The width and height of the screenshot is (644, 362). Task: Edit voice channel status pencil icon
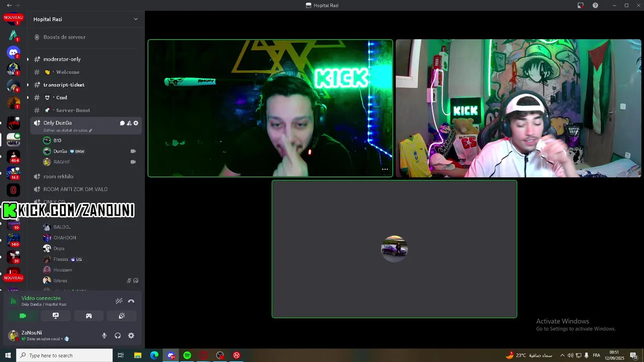(91, 131)
